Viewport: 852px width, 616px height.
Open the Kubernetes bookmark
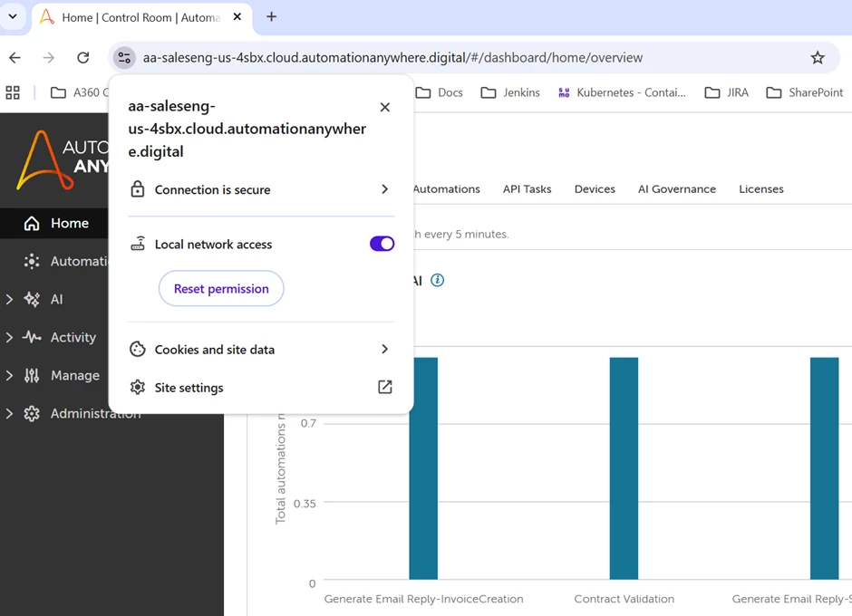[622, 92]
